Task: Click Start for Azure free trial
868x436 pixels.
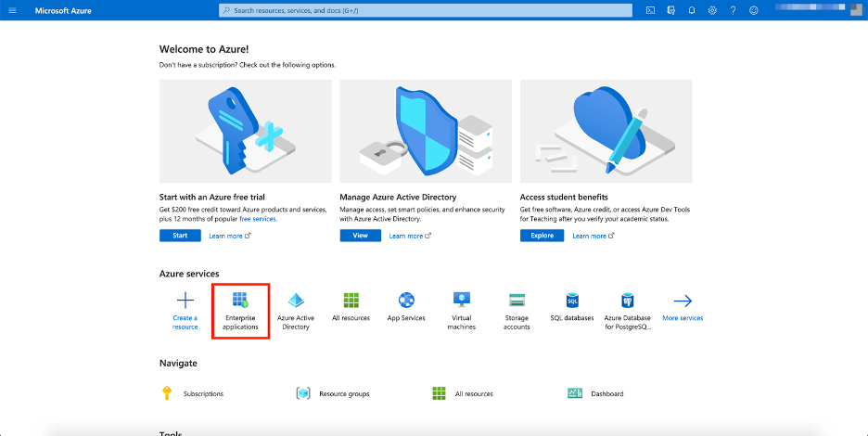Action: 180,236
